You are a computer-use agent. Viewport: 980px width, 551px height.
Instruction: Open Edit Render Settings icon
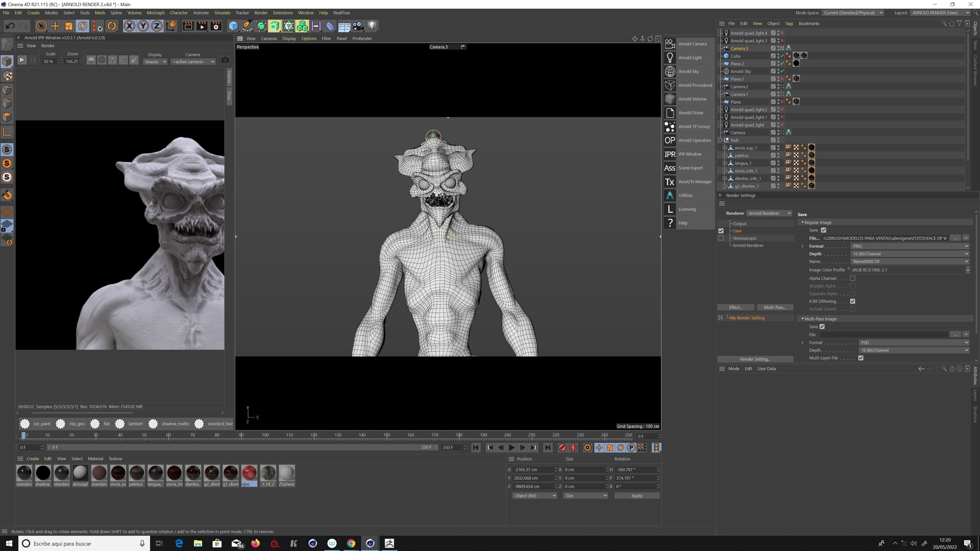[216, 26]
